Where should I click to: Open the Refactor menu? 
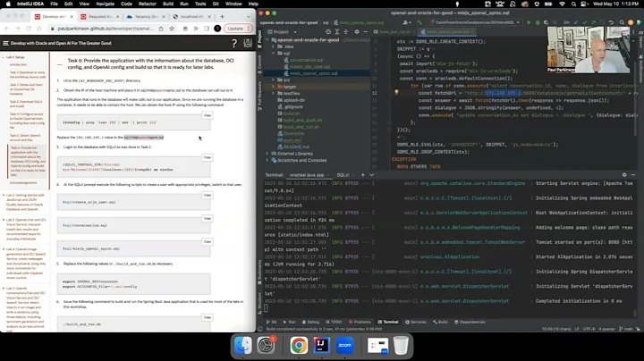[x=148, y=4]
